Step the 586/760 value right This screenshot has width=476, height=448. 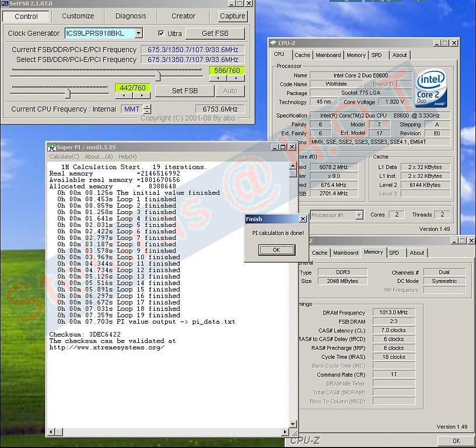click(x=236, y=78)
